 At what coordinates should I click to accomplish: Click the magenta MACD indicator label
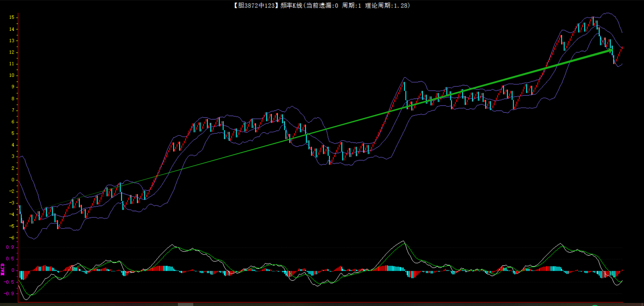(3, 269)
